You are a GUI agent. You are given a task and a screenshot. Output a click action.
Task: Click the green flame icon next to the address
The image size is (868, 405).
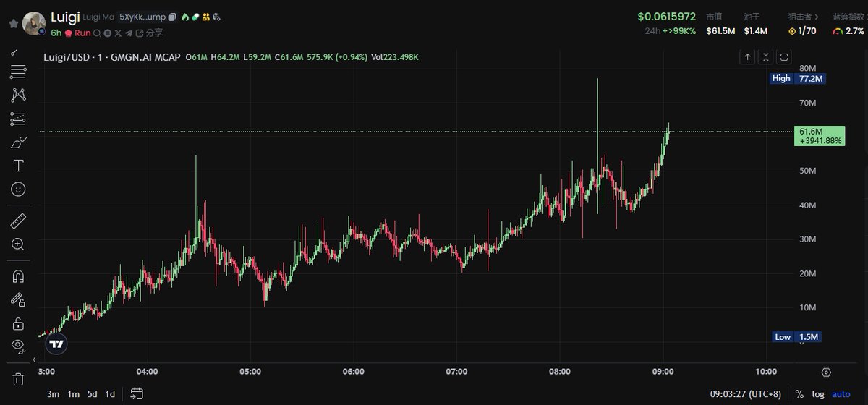click(x=185, y=17)
